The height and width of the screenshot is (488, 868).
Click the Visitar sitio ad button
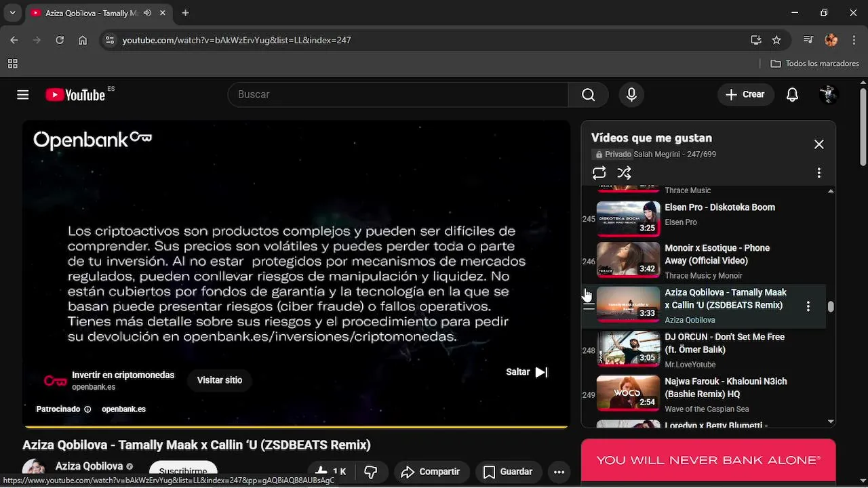220,380
